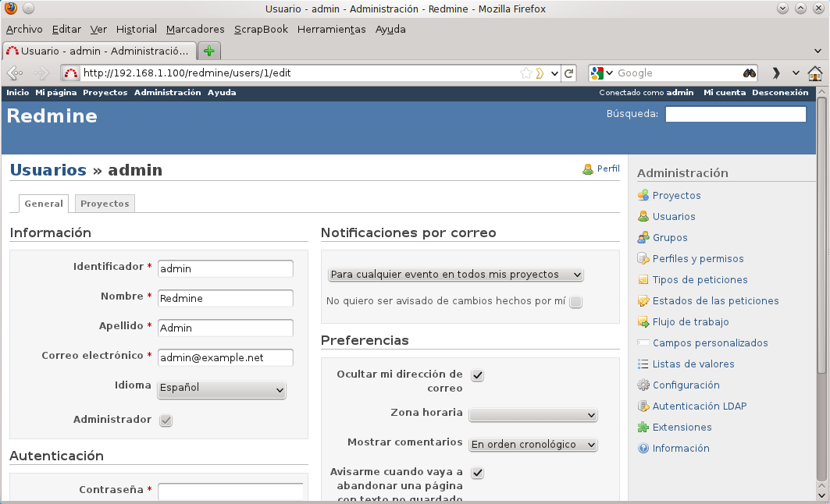
Task: Click the Perfil user icon
Action: (588, 169)
